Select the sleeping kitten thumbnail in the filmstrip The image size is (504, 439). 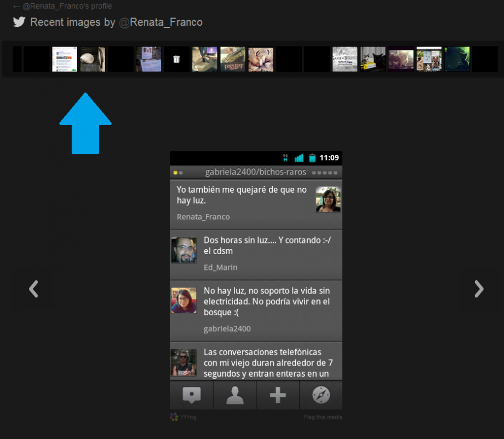click(x=261, y=59)
